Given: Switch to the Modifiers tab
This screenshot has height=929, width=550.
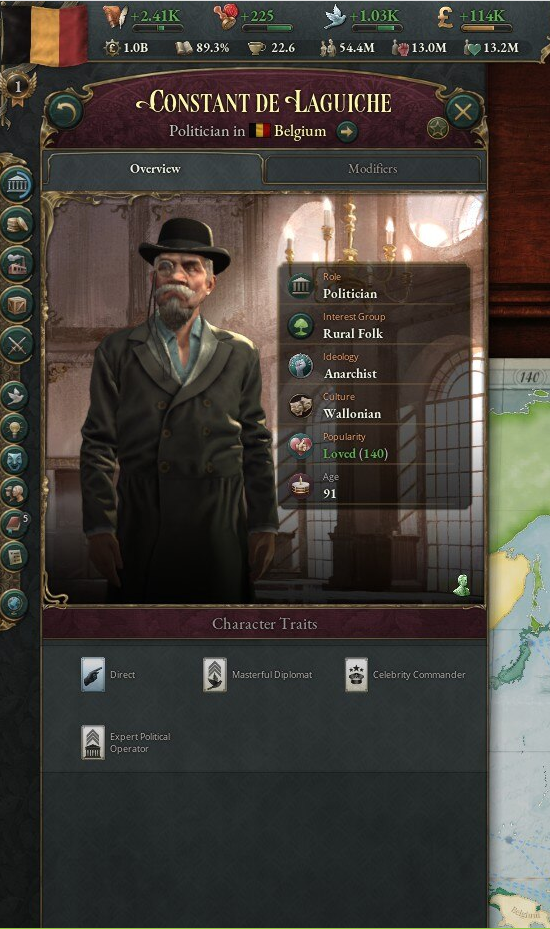Looking at the screenshot, I should [373, 169].
